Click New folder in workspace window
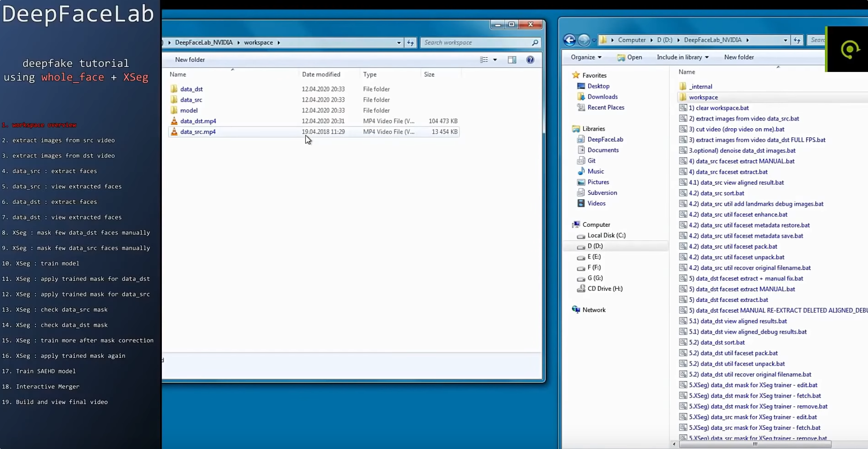This screenshot has height=449, width=868. coord(190,60)
